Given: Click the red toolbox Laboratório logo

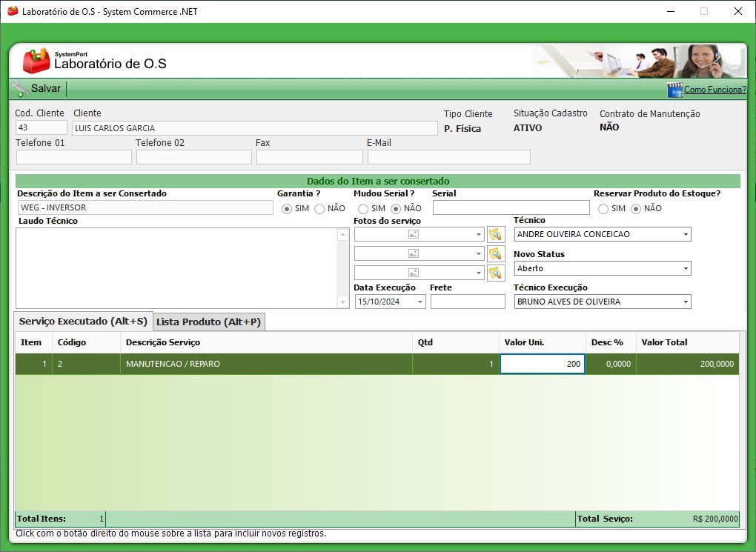Looking at the screenshot, I should [x=36, y=61].
